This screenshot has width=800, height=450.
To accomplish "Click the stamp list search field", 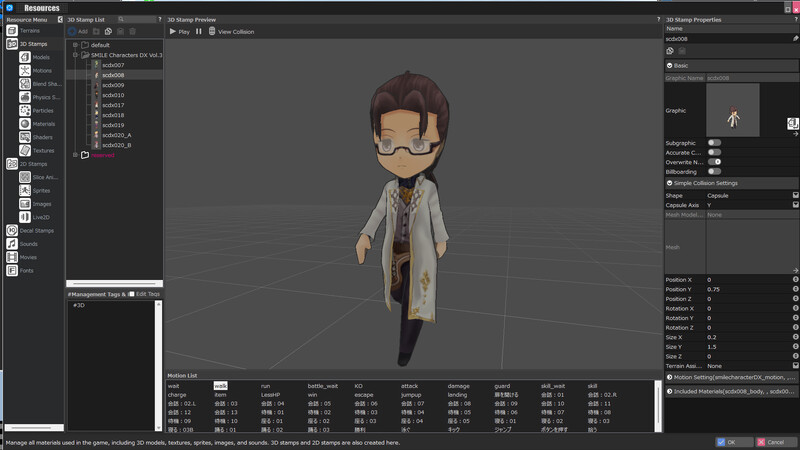I will coord(137,19).
